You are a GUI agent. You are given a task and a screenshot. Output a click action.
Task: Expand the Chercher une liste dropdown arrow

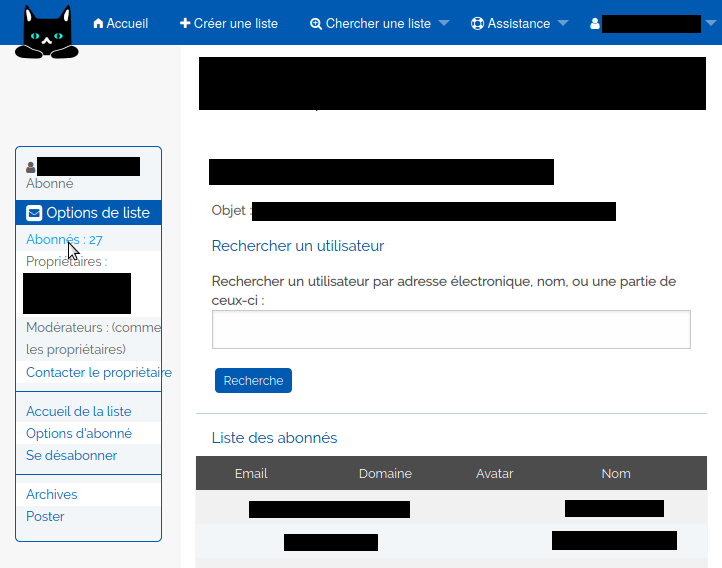(x=444, y=23)
